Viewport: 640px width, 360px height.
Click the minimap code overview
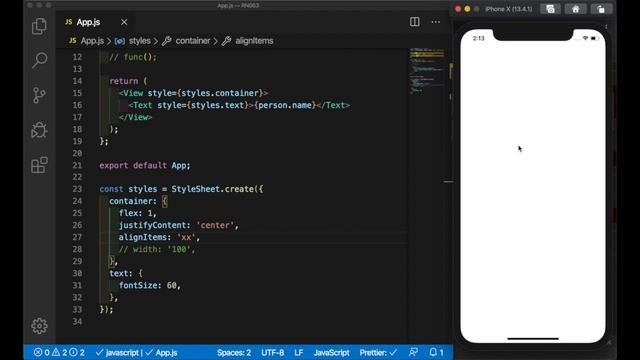pos(427,71)
